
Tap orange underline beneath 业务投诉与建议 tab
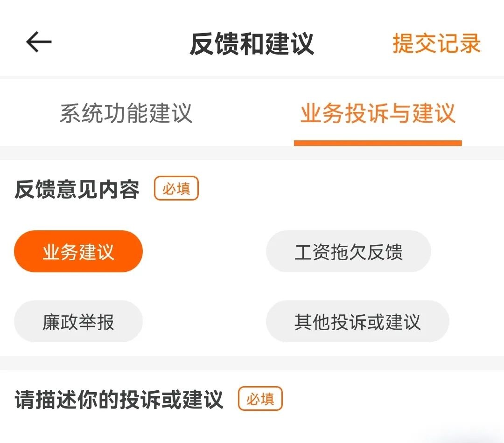[378, 143]
